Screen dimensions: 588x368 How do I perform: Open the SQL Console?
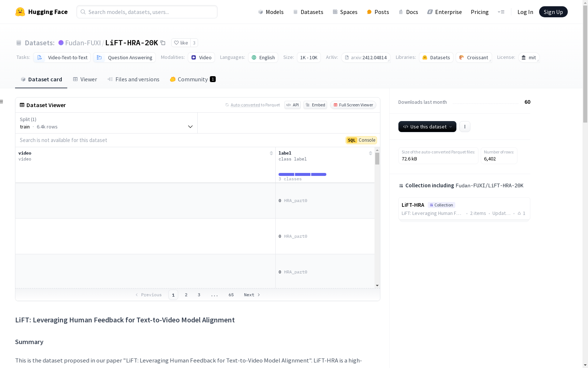tap(361, 140)
